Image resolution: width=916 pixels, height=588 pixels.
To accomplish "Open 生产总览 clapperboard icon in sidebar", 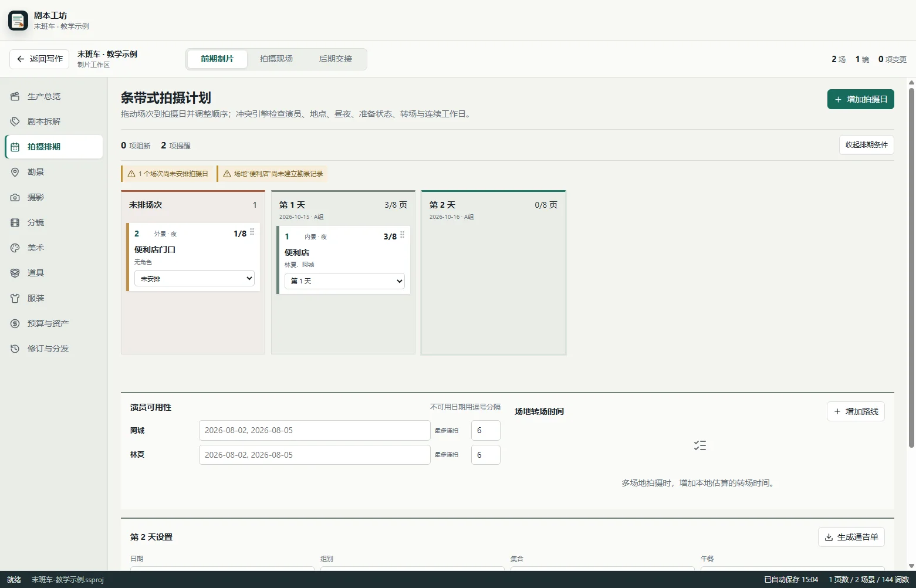I will click(15, 96).
